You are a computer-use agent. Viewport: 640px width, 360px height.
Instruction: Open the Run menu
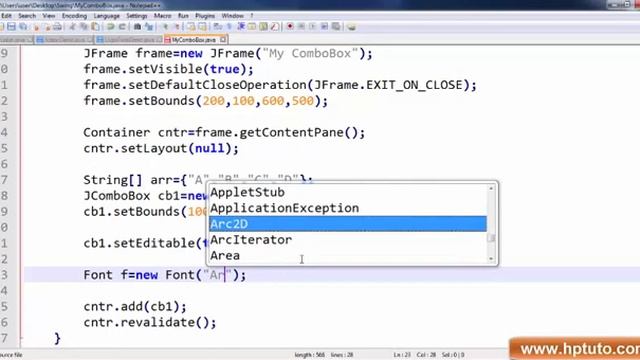[183, 16]
